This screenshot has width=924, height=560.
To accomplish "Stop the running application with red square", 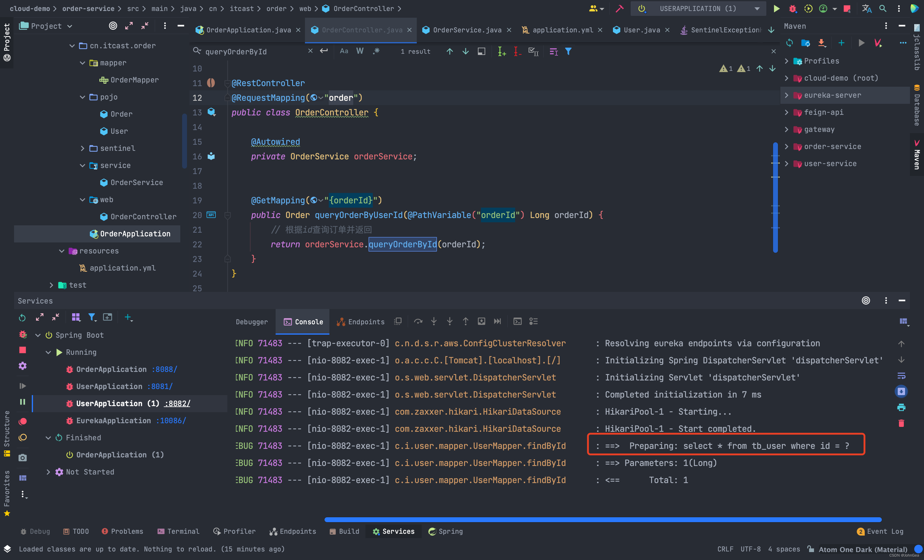I will coord(847,9).
